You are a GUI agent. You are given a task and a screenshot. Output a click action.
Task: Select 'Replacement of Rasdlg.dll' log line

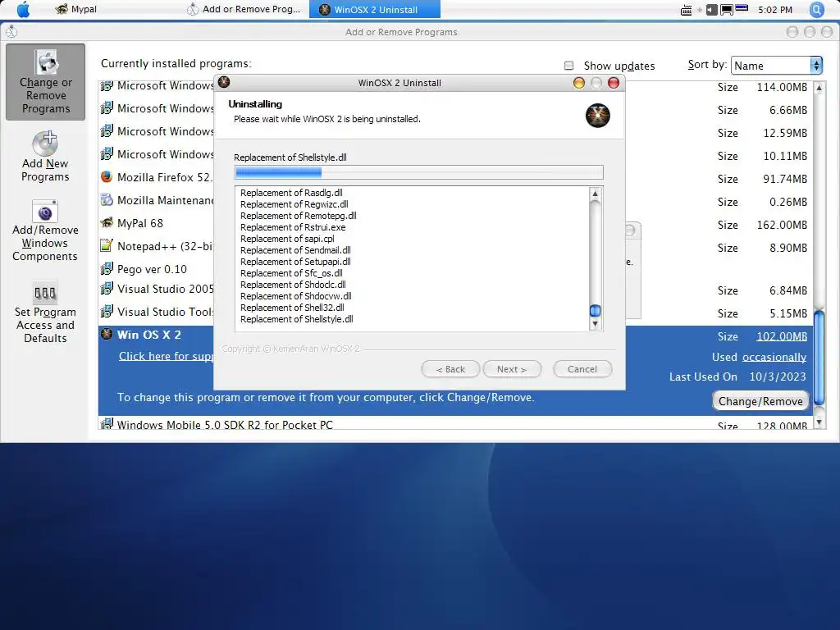pyautogui.click(x=291, y=193)
